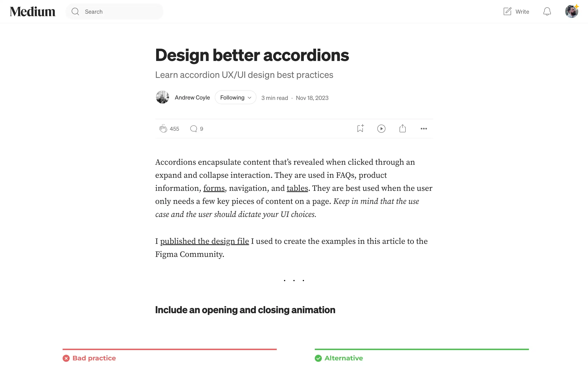Open Andrew Coyle's profile

(x=192, y=97)
